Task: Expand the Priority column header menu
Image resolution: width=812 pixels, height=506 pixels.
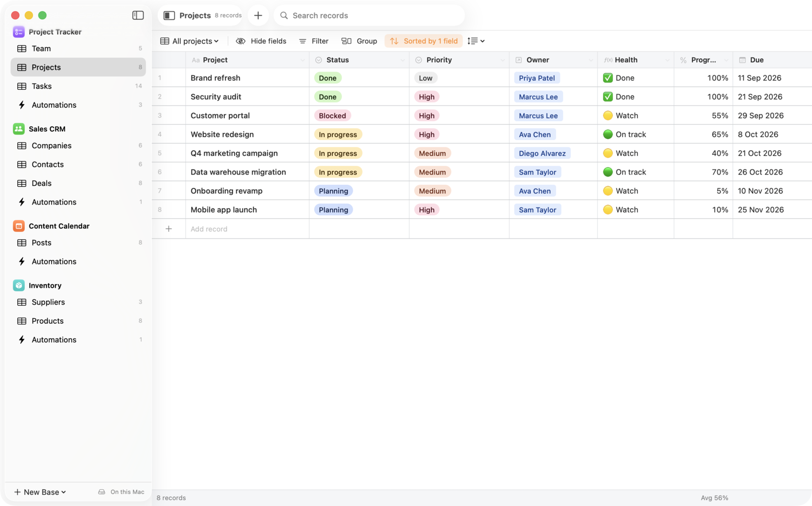Action: pyautogui.click(x=502, y=60)
